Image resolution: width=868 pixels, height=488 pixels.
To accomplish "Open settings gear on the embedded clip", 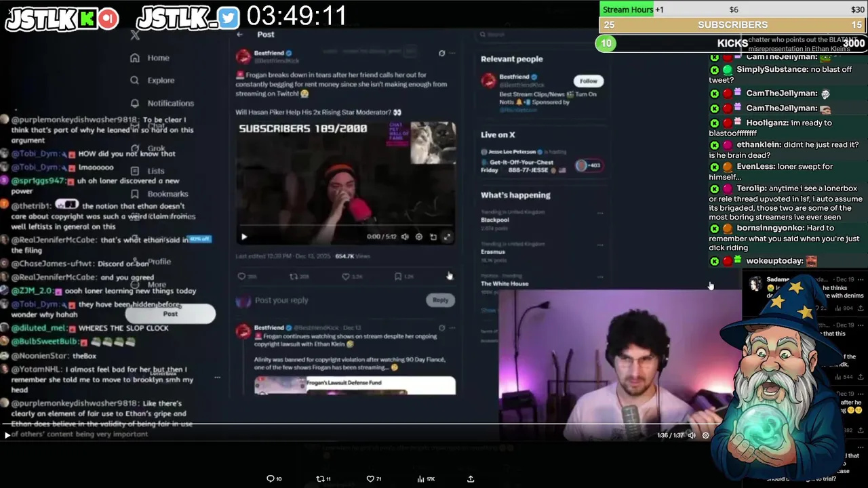I will [x=419, y=237].
